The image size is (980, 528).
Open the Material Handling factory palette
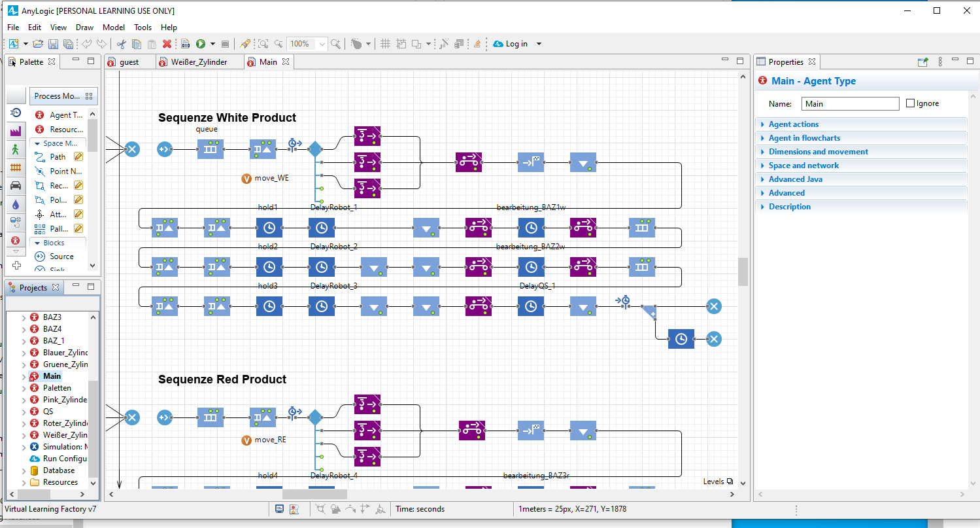(16, 132)
